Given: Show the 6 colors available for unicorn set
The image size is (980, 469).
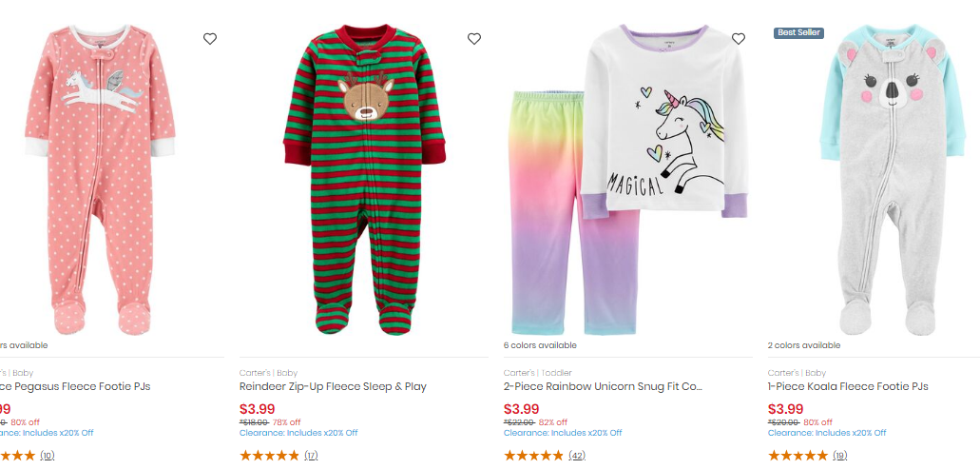Looking at the screenshot, I should coord(540,345).
